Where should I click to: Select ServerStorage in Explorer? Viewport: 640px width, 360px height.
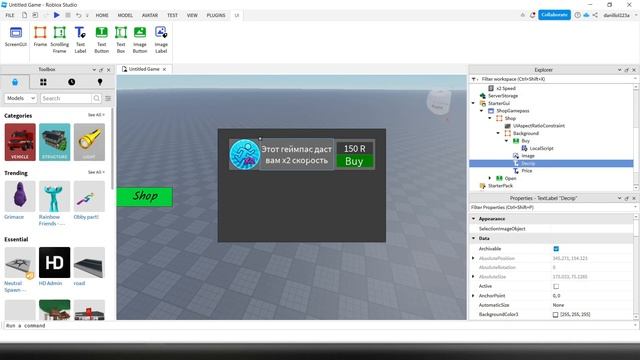click(x=502, y=96)
